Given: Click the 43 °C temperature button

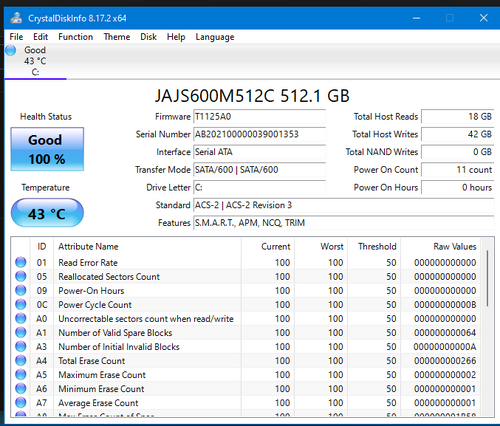Looking at the screenshot, I should (x=47, y=213).
